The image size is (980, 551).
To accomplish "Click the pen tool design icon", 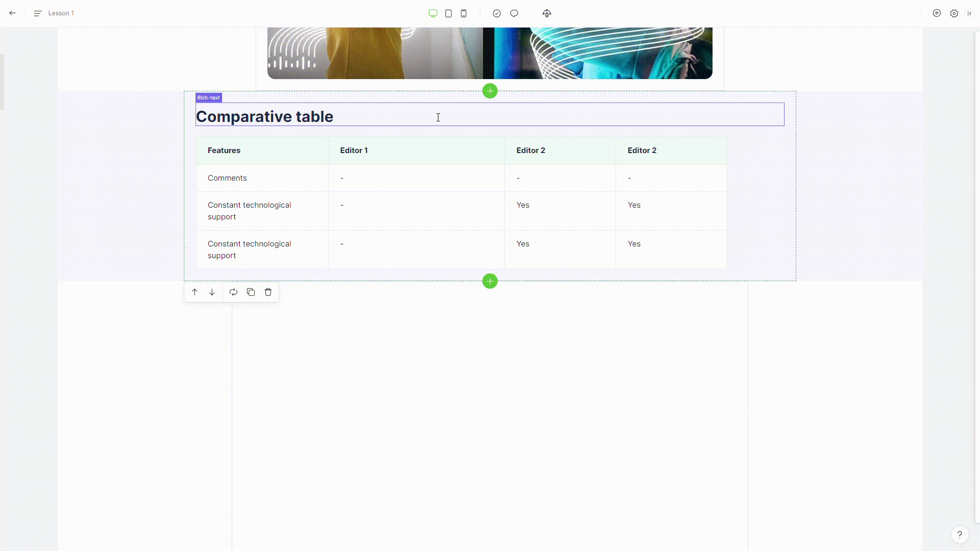I will point(547,13).
